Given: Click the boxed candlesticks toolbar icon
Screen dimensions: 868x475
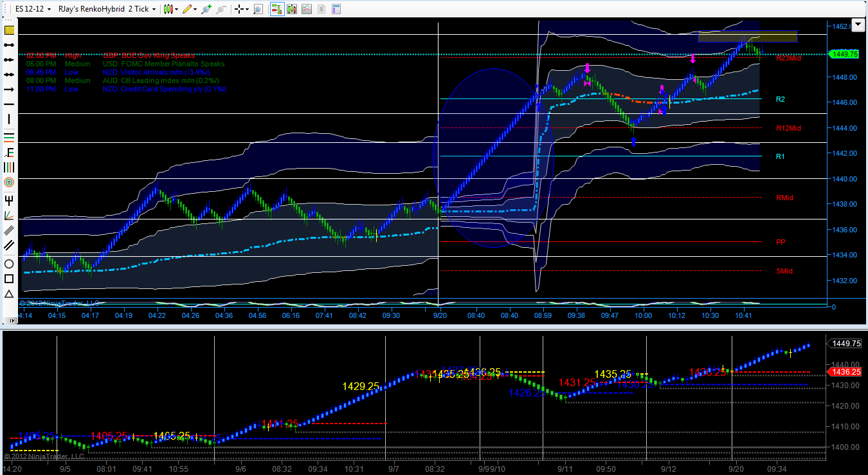Looking at the screenshot, I should [291, 9].
